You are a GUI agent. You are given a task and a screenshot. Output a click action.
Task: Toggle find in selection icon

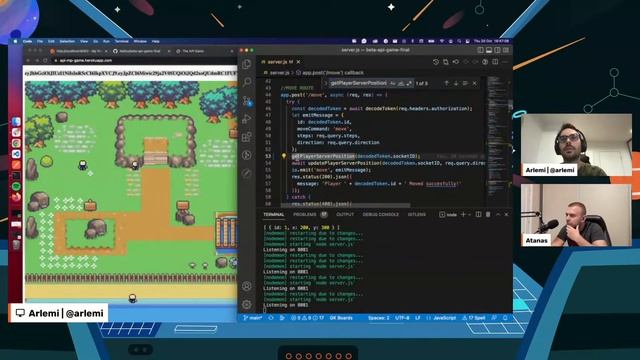pos(465,83)
